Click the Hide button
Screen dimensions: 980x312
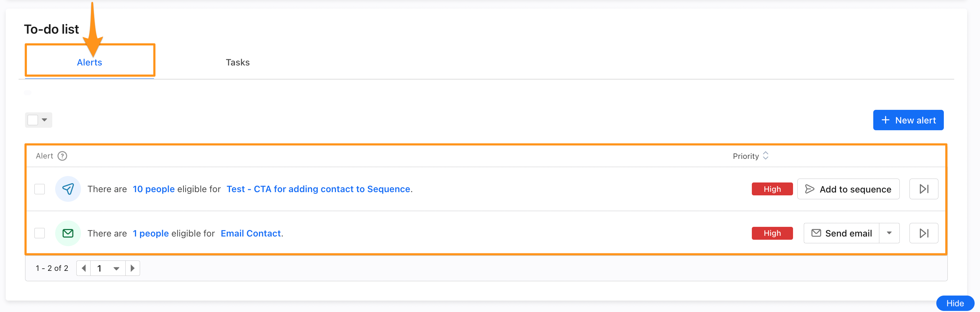coord(955,303)
